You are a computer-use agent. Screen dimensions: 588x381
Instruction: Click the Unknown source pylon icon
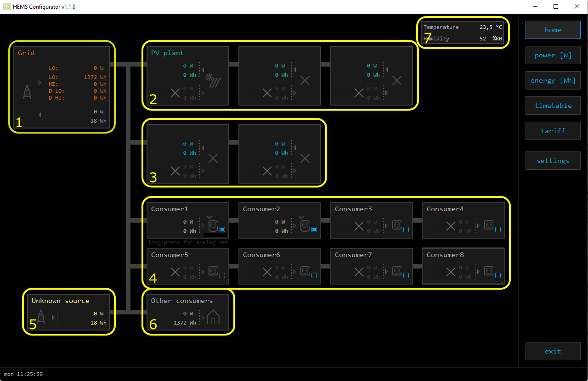click(41, 317)
